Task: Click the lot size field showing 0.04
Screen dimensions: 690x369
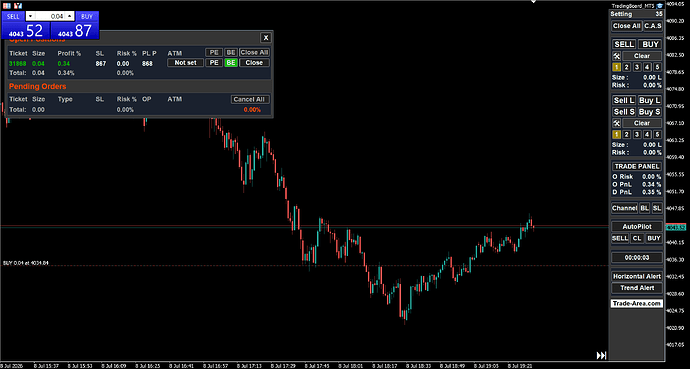Action: pos(51,17)
